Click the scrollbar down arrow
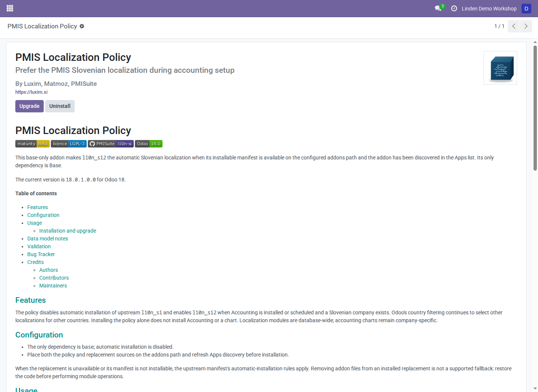This screenshot has width=538, height=392. (535, 388)
